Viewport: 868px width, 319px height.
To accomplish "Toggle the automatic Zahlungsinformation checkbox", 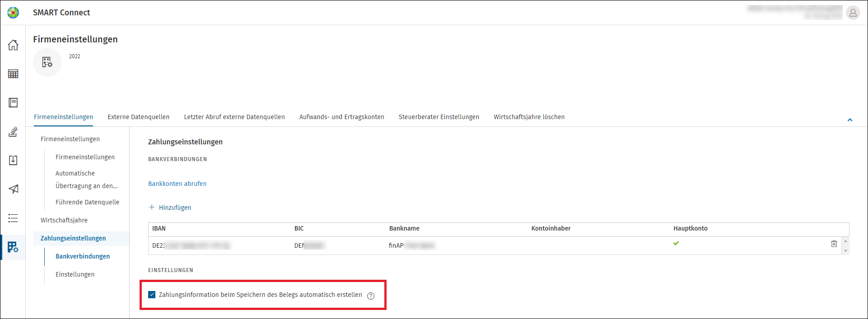I will pos(152,295).
